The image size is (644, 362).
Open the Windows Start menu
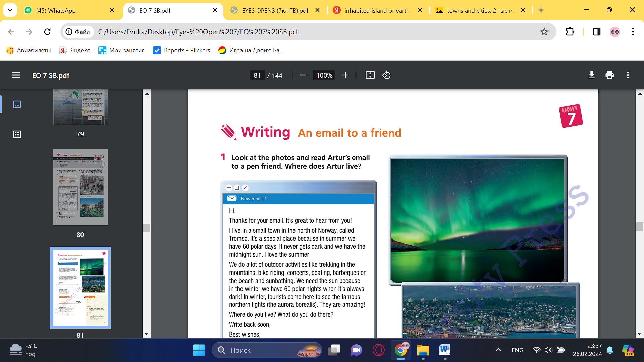[199, 350]
